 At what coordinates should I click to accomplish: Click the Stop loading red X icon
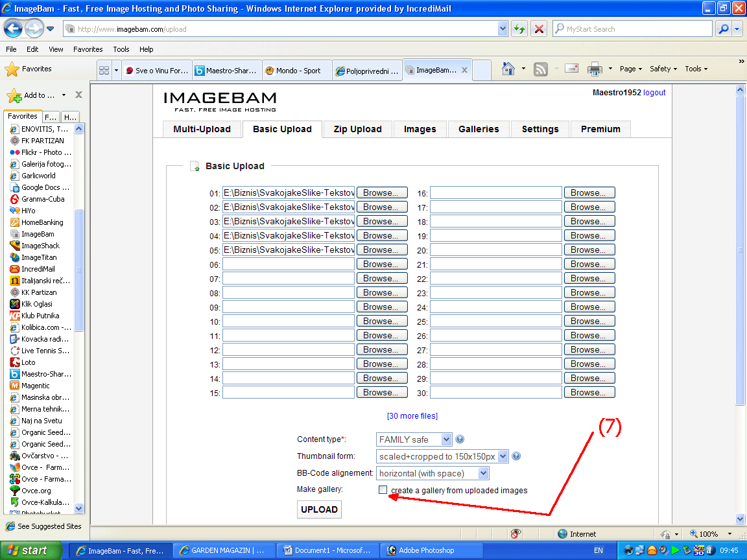(x=539, y=29)
